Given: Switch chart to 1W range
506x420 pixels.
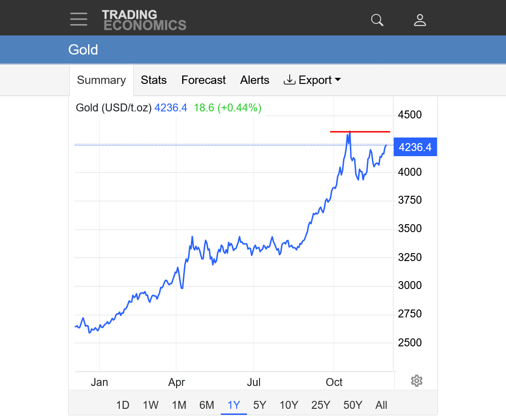Looking at the screenshot, I should [x=150, y=405].
